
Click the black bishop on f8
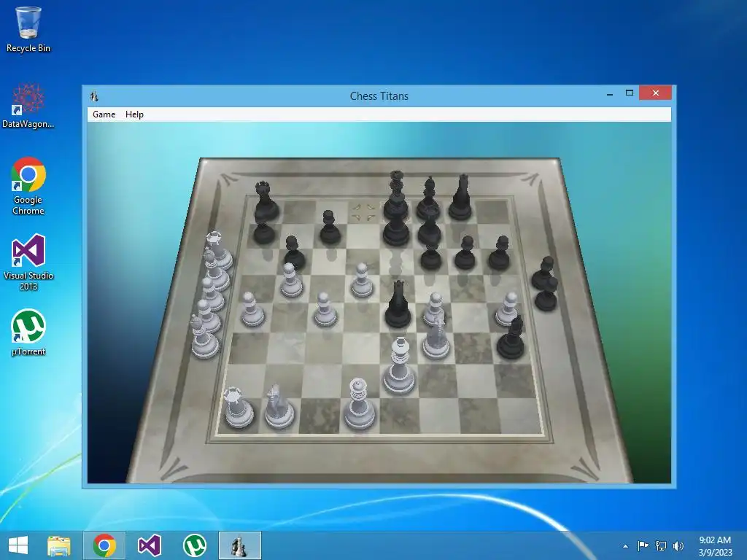pyautogui.click(x=428, y=198)
